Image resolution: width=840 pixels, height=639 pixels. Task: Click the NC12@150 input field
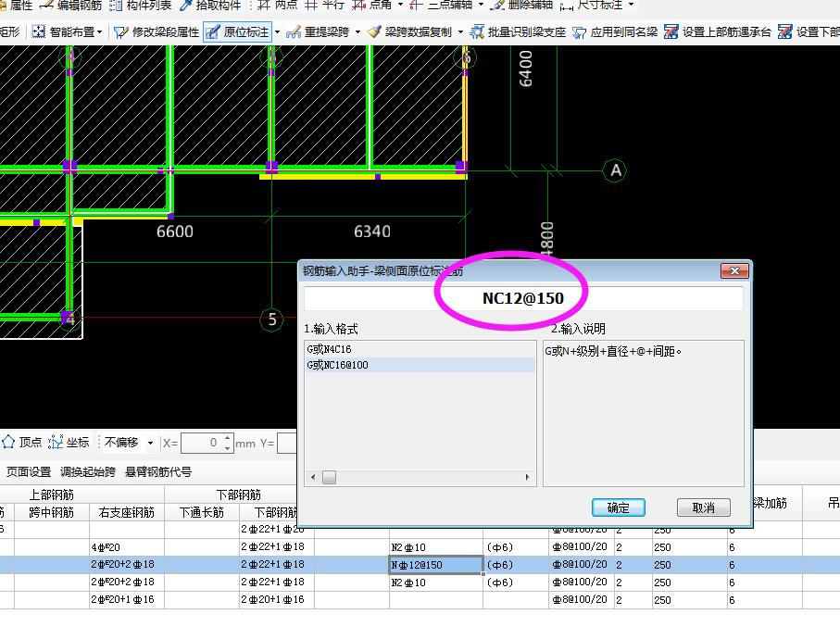pyautogui.click(x=523, y=298)
